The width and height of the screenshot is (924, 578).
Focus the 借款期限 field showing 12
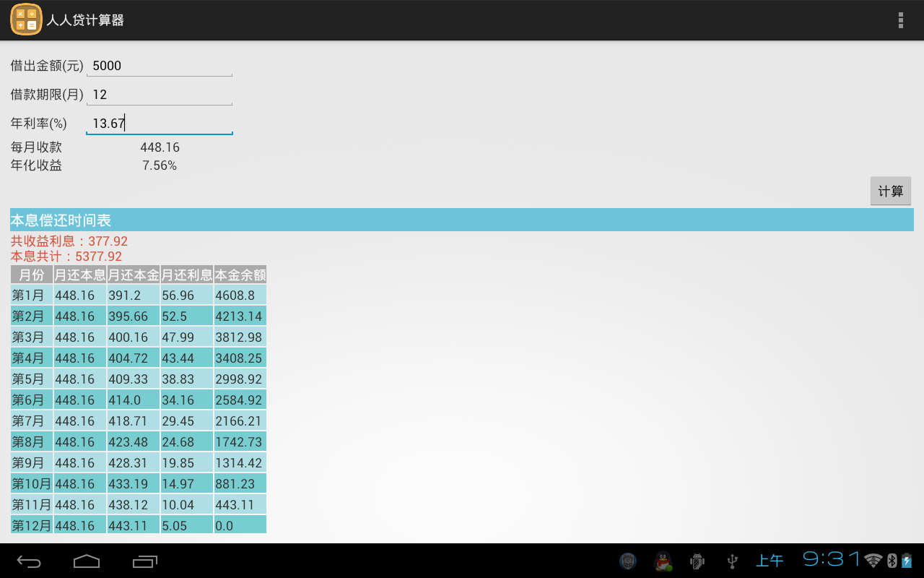tap(160, 95)
